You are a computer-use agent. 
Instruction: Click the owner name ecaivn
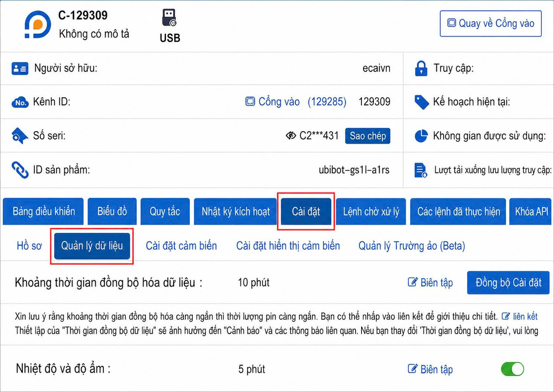376,68
